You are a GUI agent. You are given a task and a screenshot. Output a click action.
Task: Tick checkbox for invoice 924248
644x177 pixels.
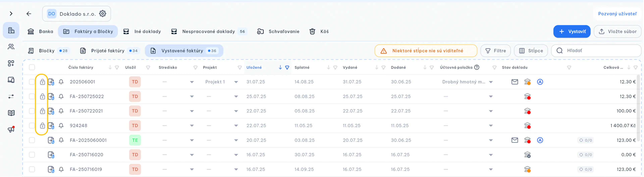point(32,126)
